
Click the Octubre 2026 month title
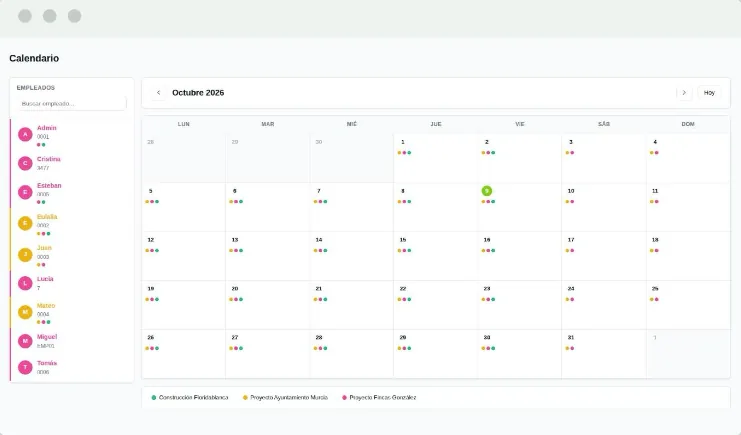pos(198,93)
